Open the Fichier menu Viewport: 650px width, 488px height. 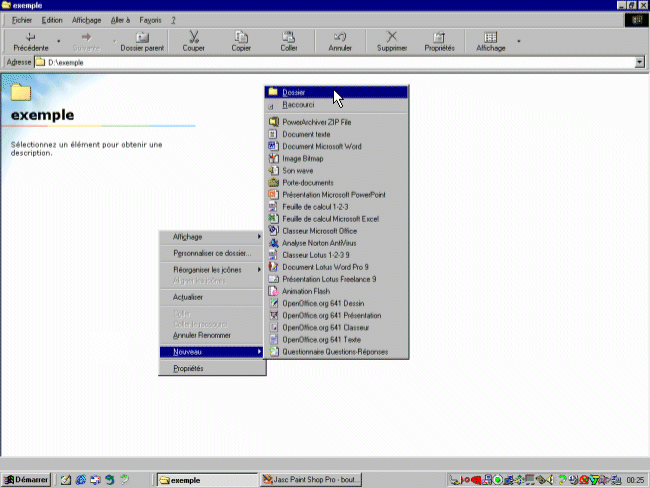pos(22,20)
